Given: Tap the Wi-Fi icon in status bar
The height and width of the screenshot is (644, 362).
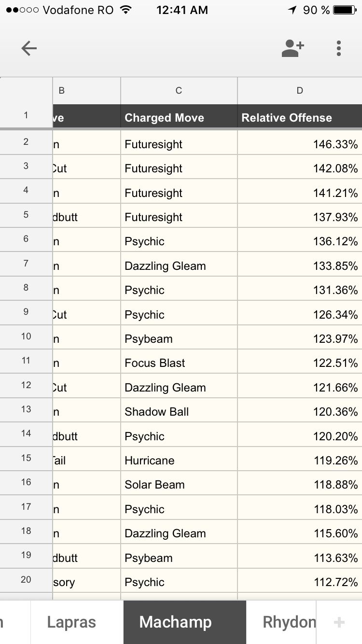Looking at the screenshot, I should 126,10.
